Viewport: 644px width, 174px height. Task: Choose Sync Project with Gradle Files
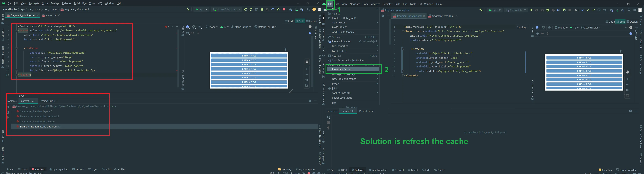pos(348,61)
